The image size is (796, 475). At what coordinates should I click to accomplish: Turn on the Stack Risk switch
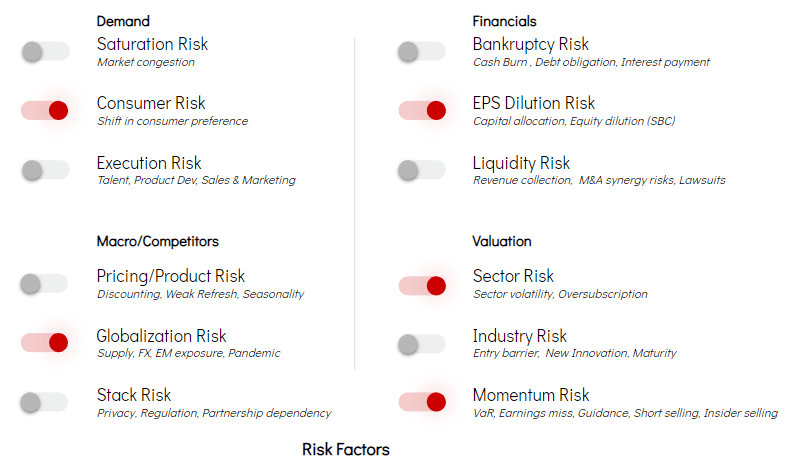coord(44,402)
